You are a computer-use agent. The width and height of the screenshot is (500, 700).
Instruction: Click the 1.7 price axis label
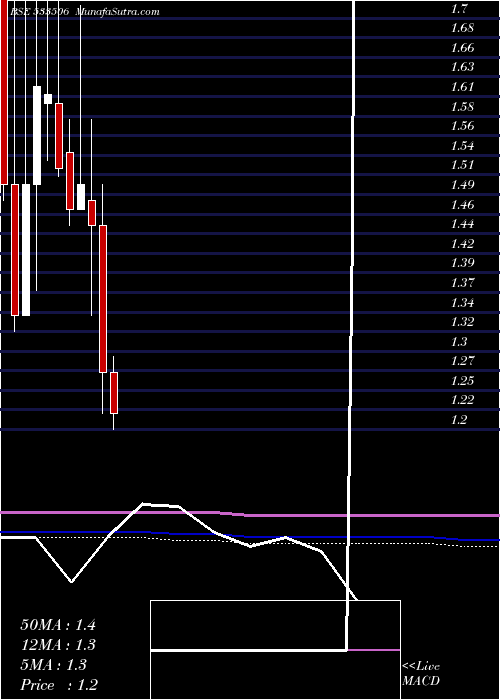click(459, 8)
